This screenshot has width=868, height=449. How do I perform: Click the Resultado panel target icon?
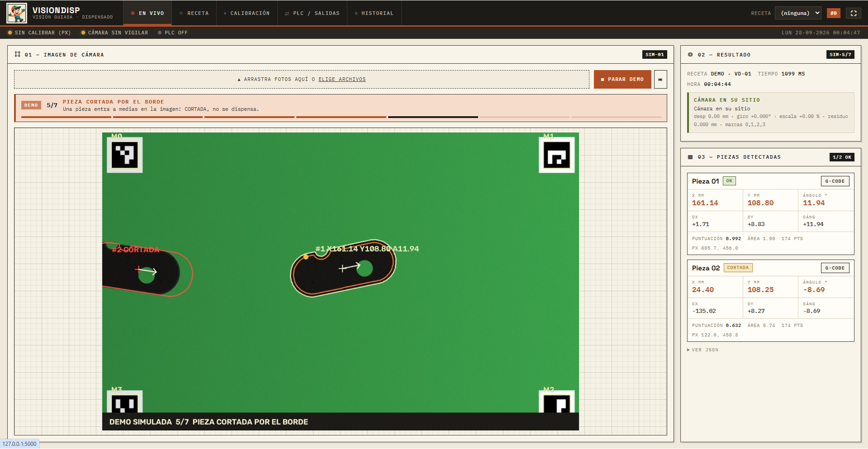click(x=690, y=55)
